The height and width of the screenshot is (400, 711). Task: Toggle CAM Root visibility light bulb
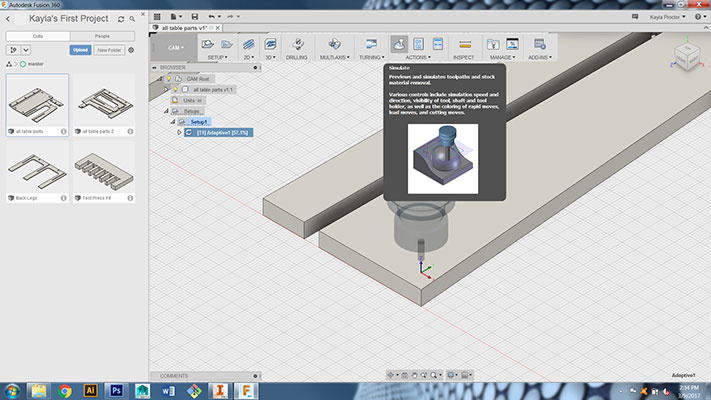pyautogui.click(x=169, y=78)
